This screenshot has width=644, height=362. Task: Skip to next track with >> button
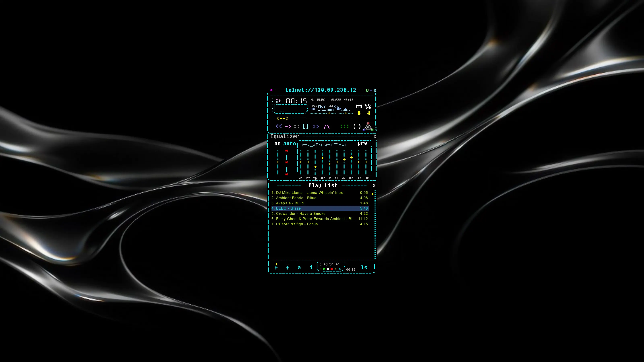click(x=316, y=126)
